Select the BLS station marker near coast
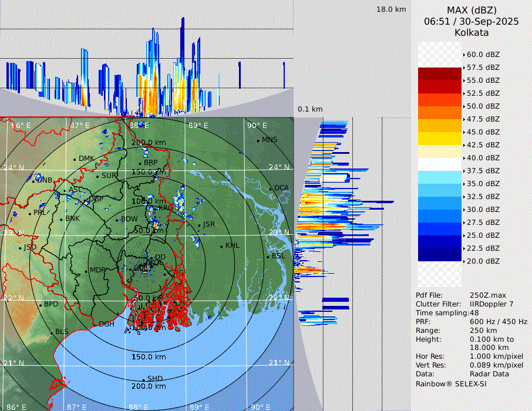532x411 pixels. point(51,332)
